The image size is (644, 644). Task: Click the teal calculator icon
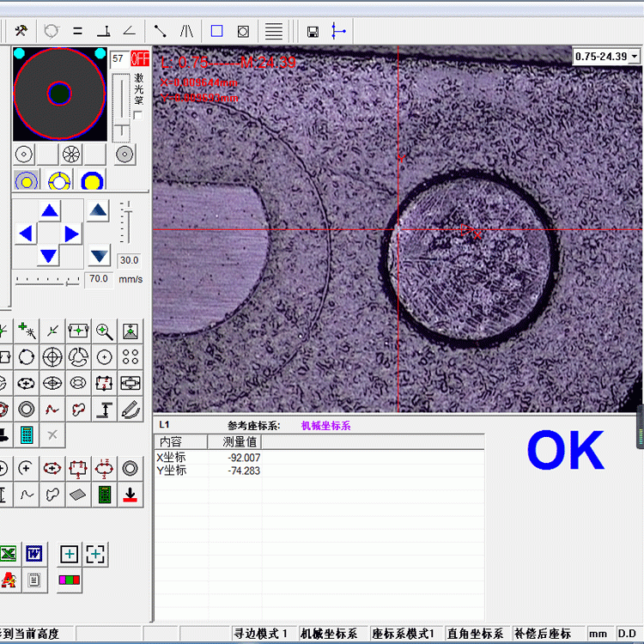coord(27,434)
